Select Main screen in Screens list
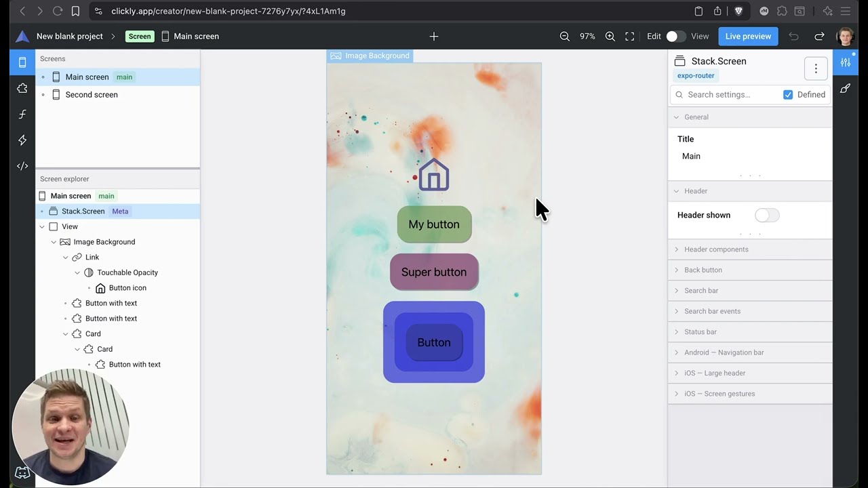Screen dimensions: 868x488 click(118, 77)
